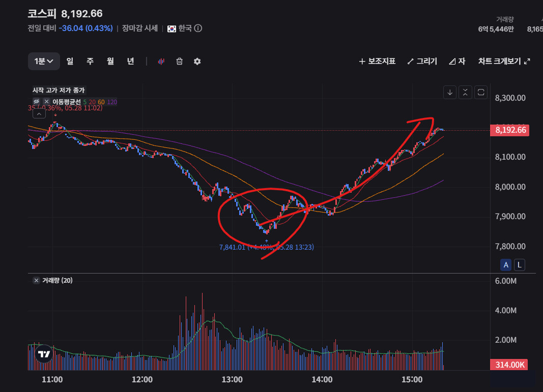Select the 일 daily timeframe
Viewport: 543px width, 392px height.
tap(70, 61)
